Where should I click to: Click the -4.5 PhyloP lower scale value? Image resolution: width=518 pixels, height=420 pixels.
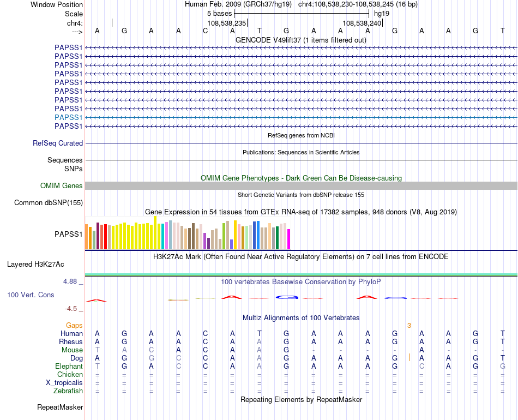coord(71,309)
